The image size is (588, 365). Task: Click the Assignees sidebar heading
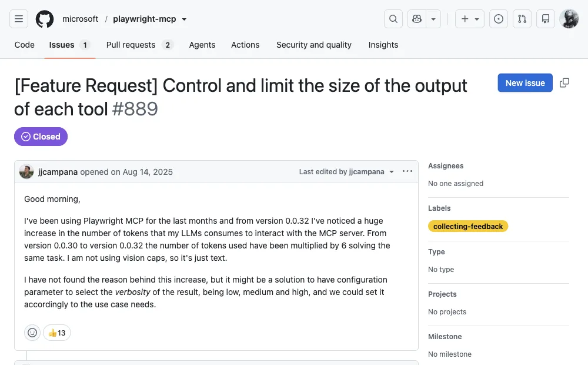446,166
